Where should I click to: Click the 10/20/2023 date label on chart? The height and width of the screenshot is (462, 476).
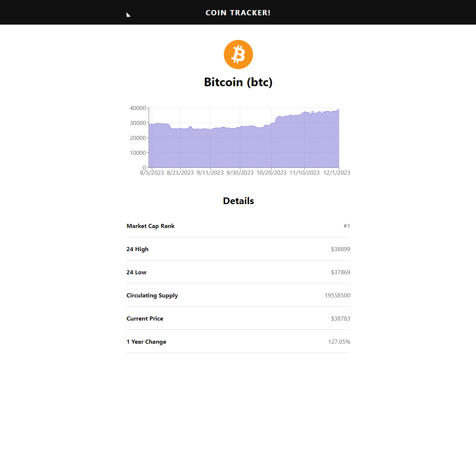point(271,173)
